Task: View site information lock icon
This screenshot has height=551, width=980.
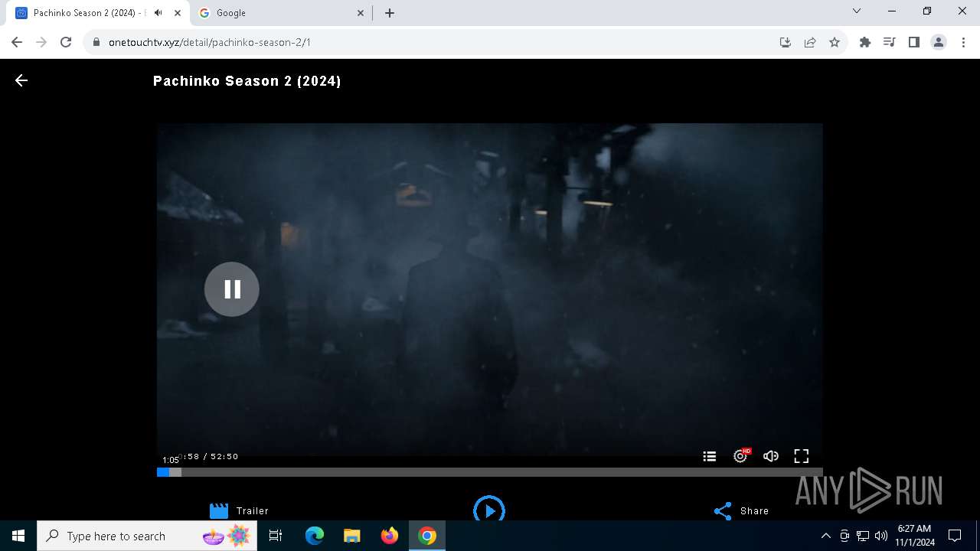Action: tap(96, 42)
